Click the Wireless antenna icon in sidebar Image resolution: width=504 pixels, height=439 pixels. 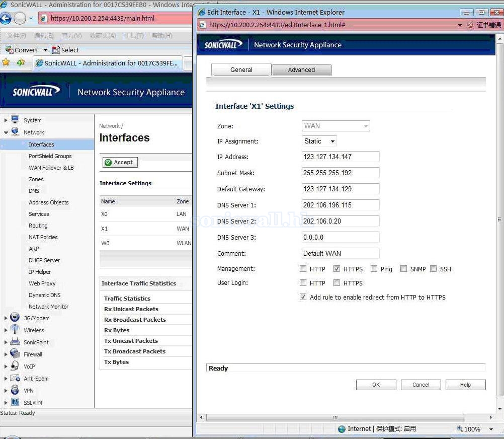pos(15,330)
